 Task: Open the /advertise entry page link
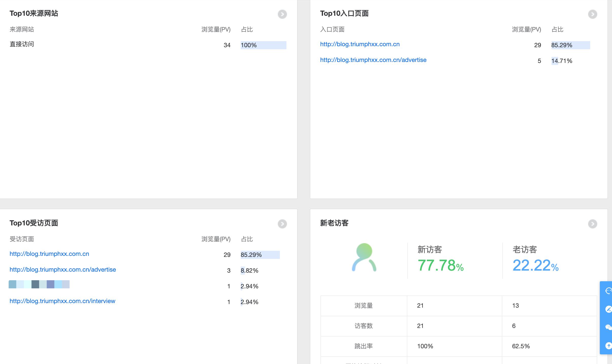[373, 60]
